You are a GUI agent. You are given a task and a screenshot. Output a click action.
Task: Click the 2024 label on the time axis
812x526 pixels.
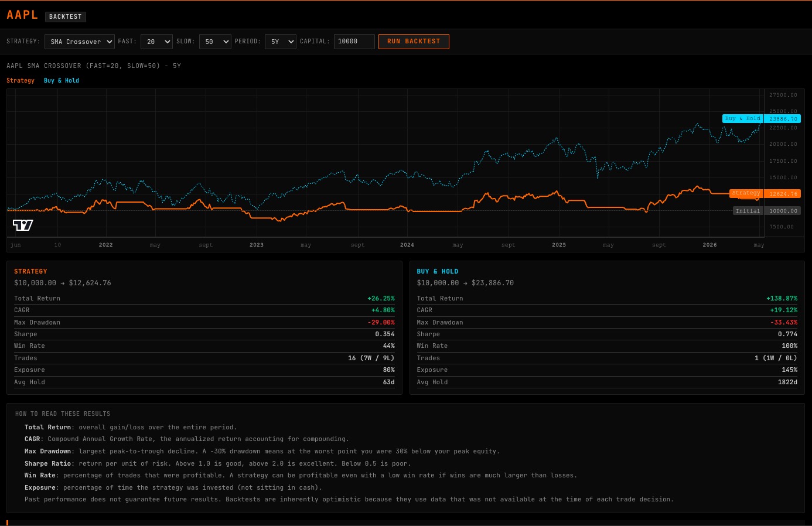coord(407,245)
